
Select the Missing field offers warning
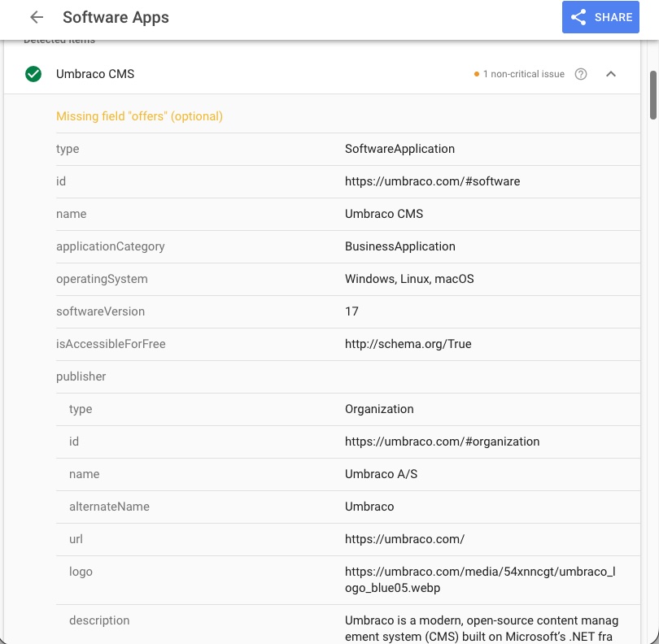(x=138, y=116)
